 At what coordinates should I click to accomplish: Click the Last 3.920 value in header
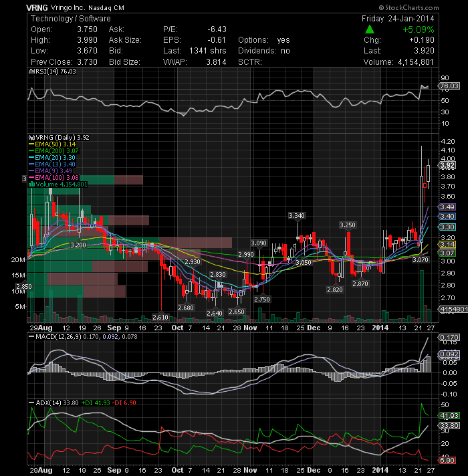click(425, 51)
